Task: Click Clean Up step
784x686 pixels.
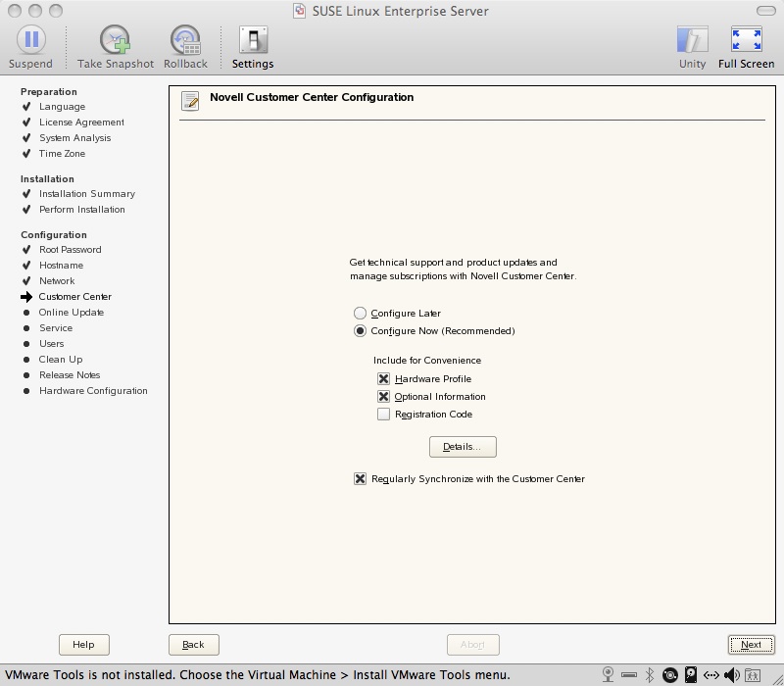Action: [x=61, y=359]
